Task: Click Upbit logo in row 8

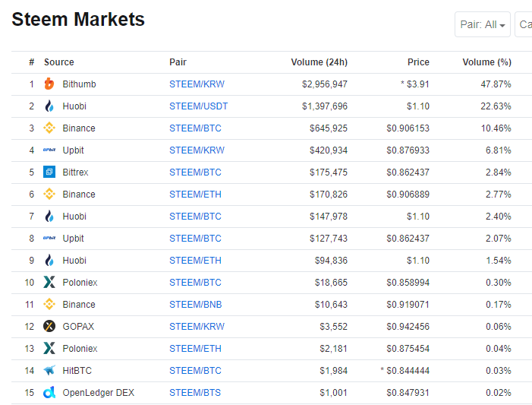Action: tap(49, 238)
